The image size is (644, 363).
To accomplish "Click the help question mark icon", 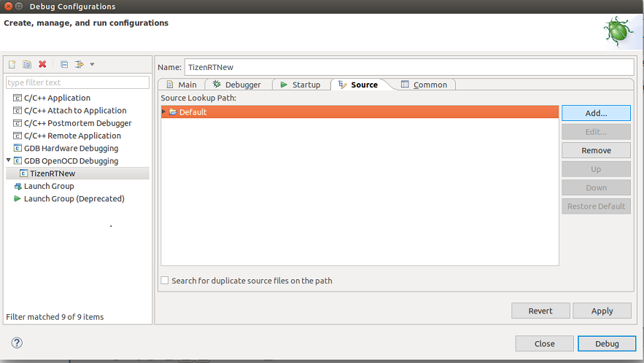I will (x=17, y=343).
